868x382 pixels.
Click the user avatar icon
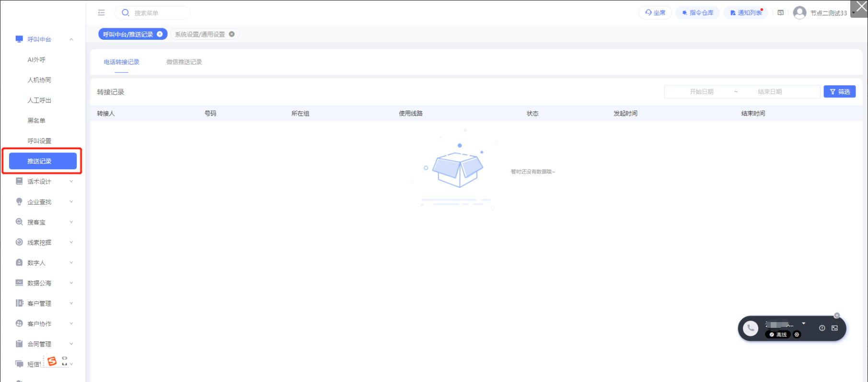click(x=799, y=13)
